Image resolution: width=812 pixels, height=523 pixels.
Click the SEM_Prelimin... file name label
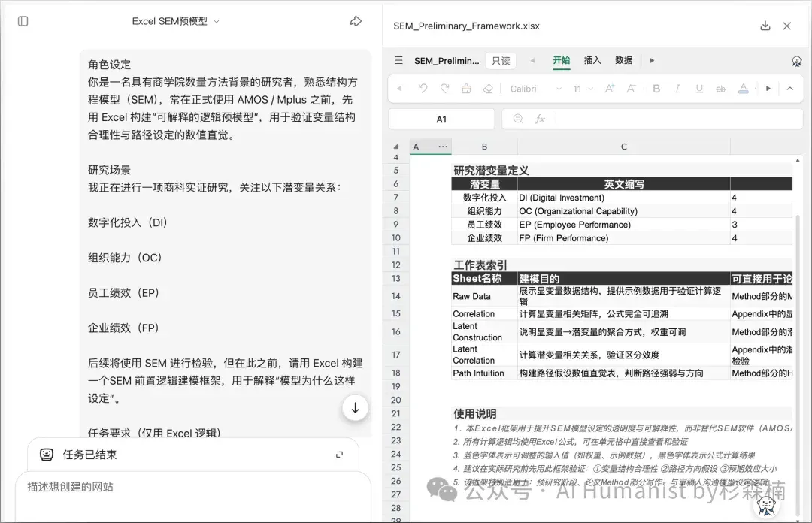[447, 61]
